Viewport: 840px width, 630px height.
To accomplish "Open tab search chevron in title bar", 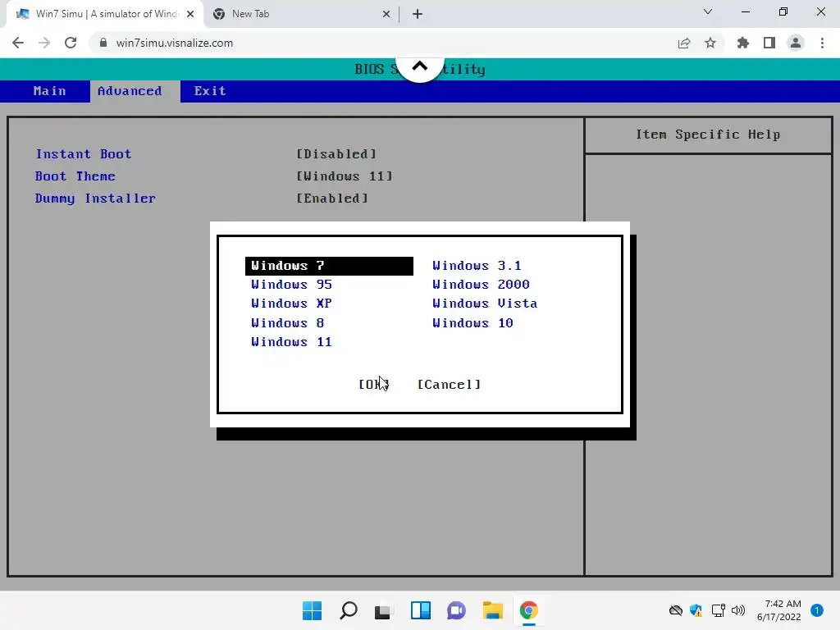I will (708, 11).
